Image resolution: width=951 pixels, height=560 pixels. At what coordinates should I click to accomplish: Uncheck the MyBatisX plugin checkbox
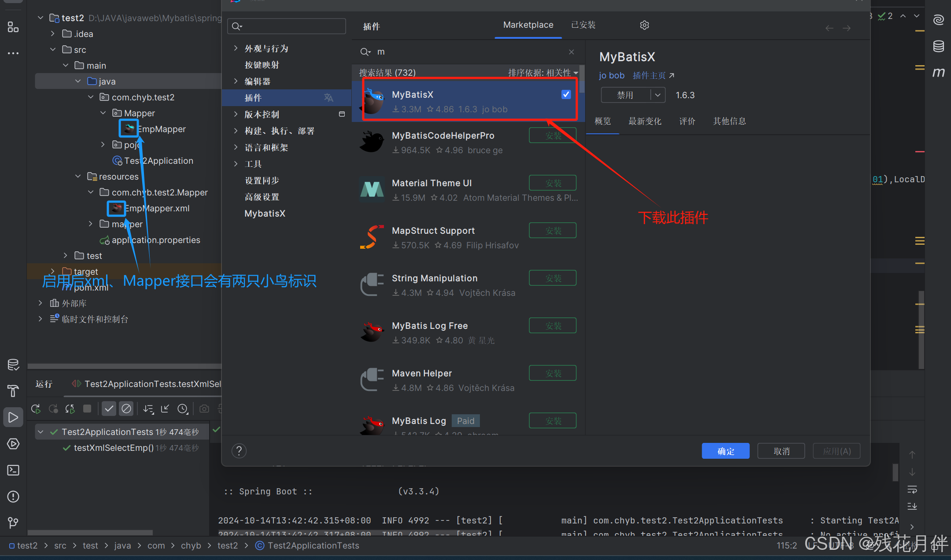click(x=566, y=94)
